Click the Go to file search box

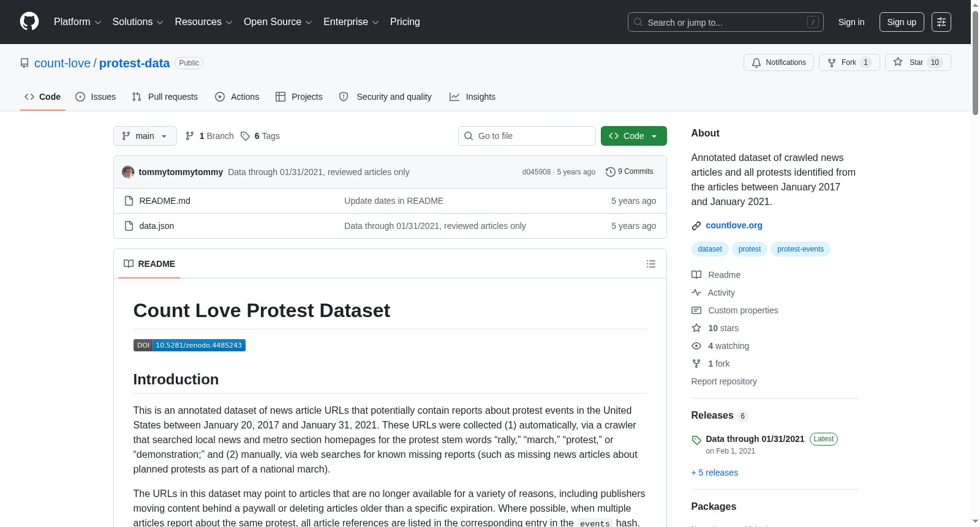[527, 136]
